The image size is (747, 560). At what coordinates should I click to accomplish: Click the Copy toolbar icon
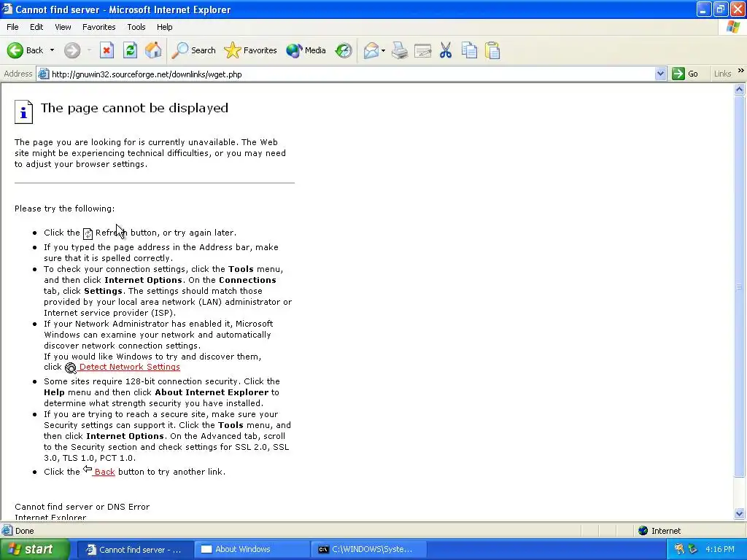tap(469, 50)
